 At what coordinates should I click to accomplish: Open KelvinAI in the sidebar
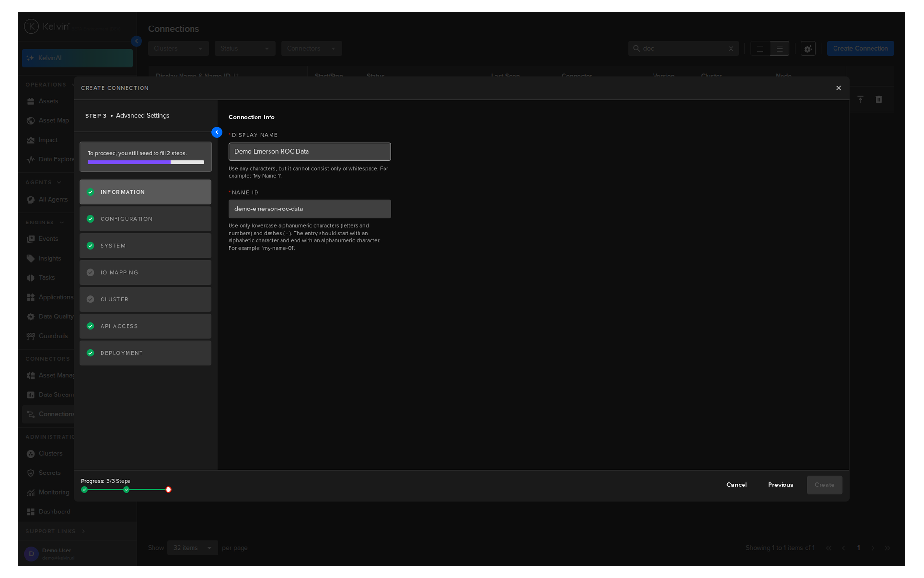pos(77,58)
